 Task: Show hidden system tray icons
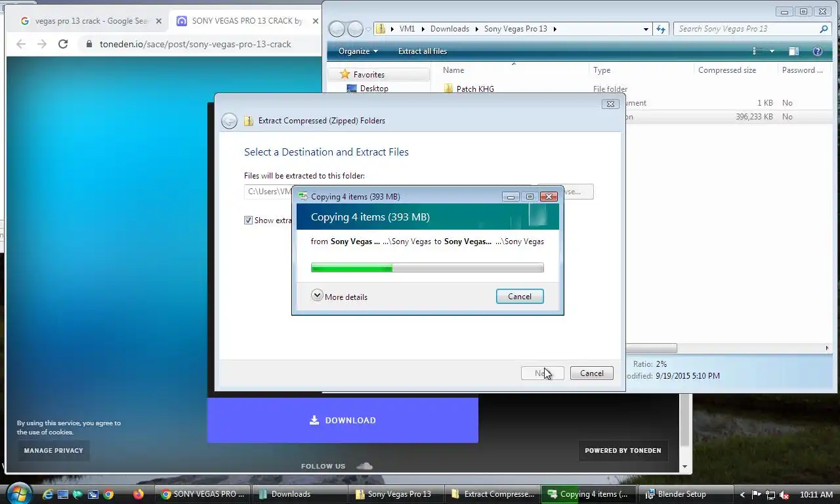(742, 495)
